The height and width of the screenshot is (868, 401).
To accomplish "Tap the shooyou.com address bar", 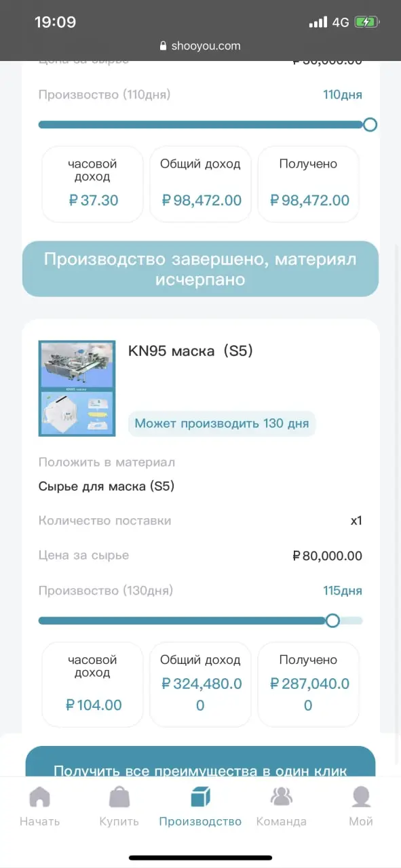I will click(x=200, y=46).
